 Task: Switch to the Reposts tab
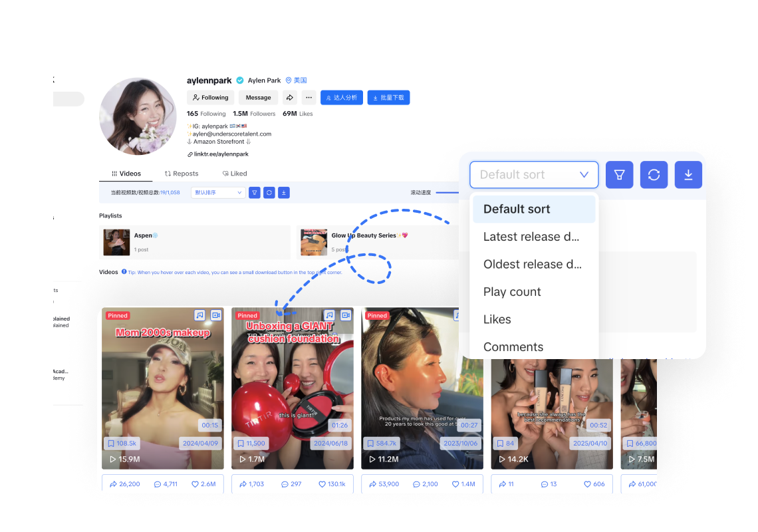point(182,174)
